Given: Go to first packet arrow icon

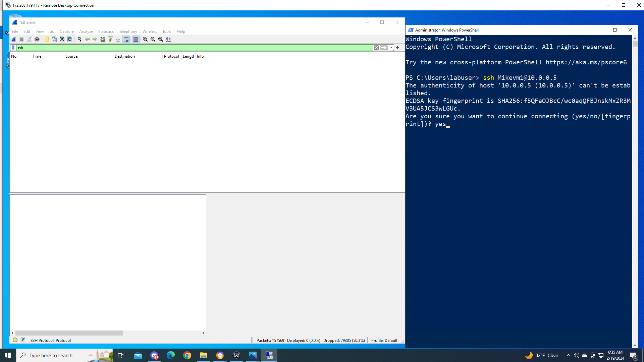Looking at the screenshot, I should [x=110, y=39].
